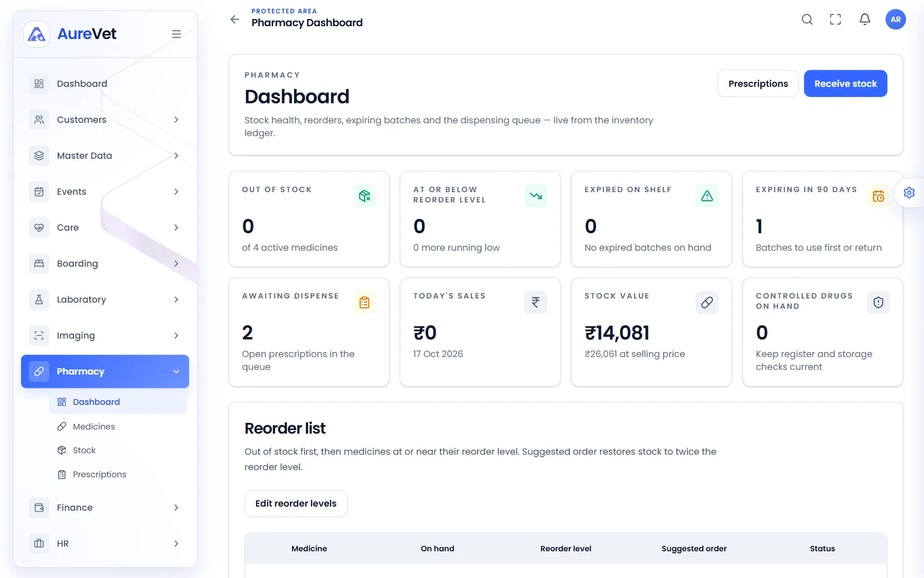Open Prescriptions in the sidebar submenu

(x=118, y=474)
